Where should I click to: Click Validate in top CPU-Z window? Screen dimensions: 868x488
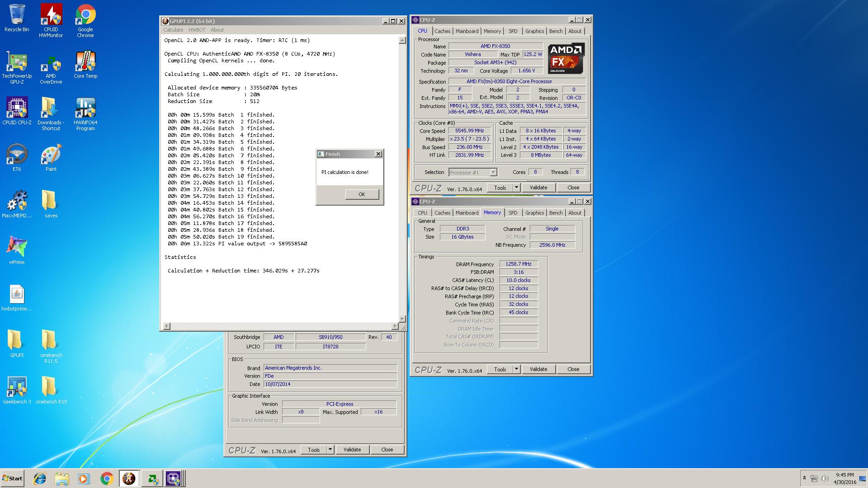click(x=538, y=188)
